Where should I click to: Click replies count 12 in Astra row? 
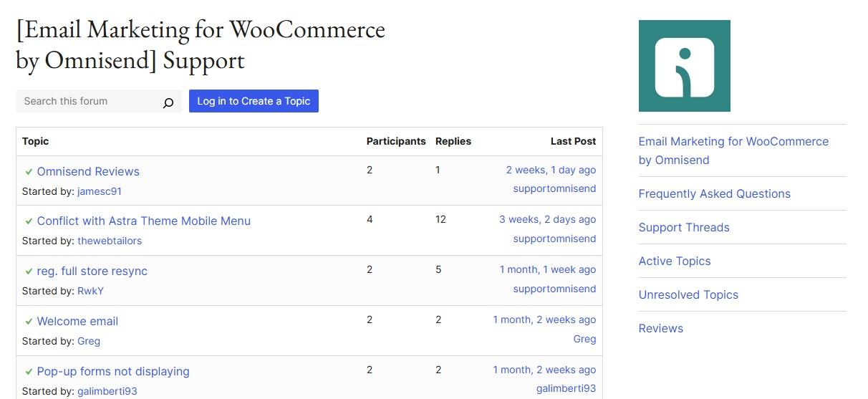440,219
